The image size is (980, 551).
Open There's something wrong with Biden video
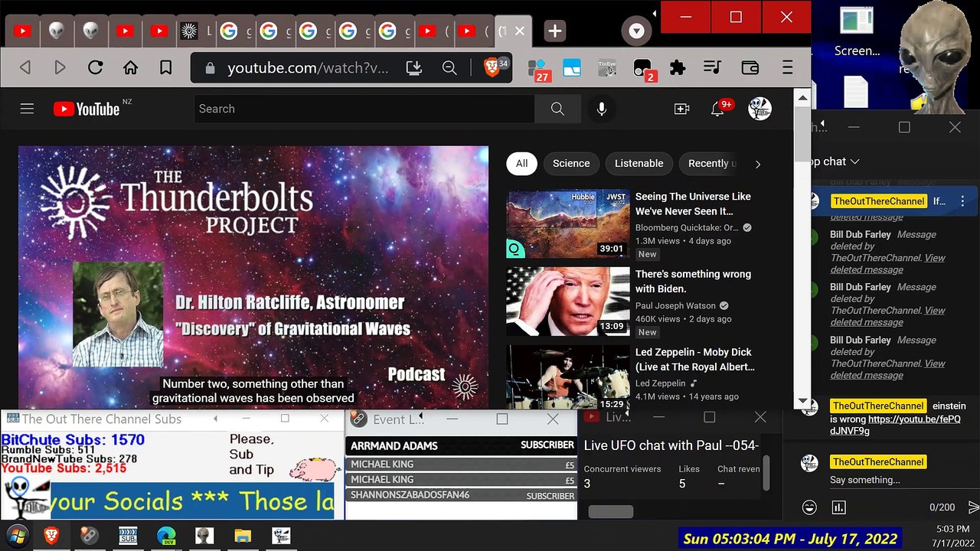click(x=567, y=302)
